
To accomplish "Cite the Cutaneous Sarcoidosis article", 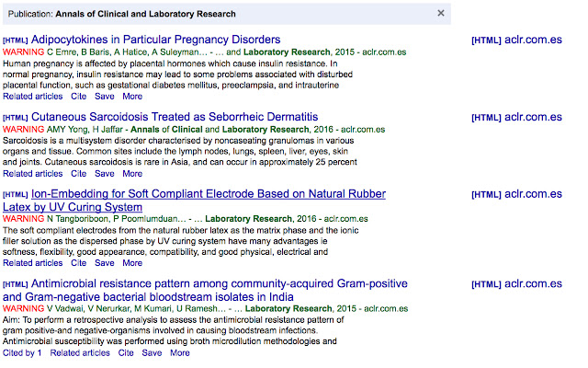I will click(78, 173).
